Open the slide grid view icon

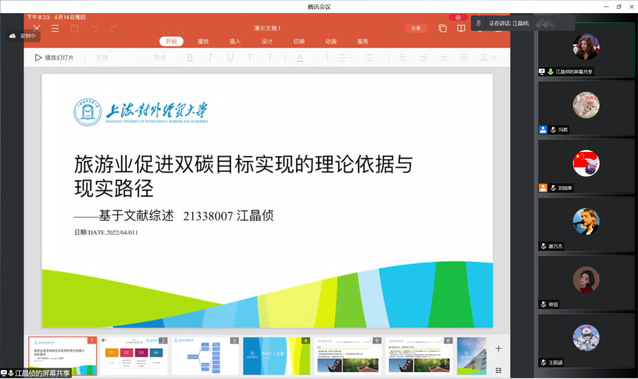coord(498,370)
